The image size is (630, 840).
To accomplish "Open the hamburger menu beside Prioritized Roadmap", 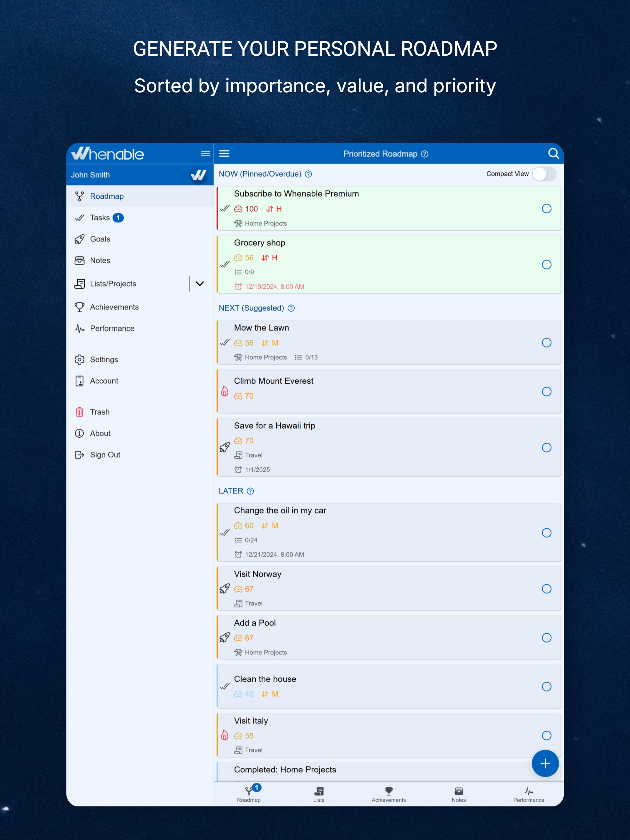I will click(x=224, y=153).
